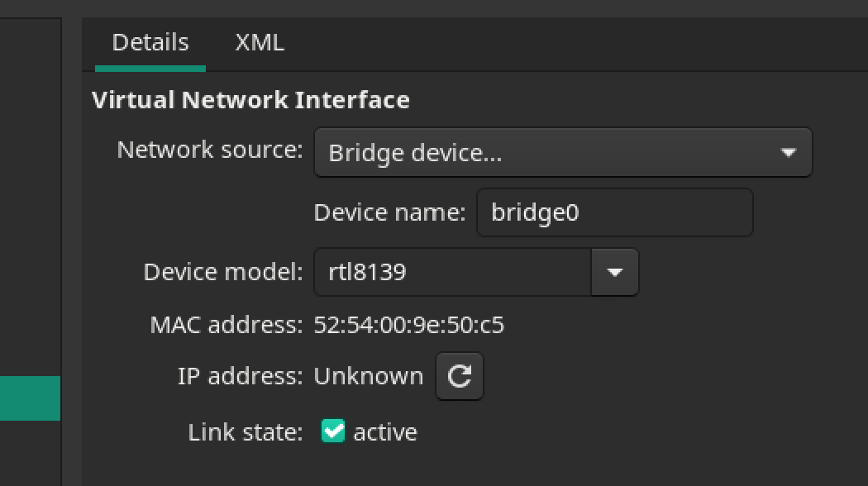Switch to the Details tab
The width and height of the screenshot is (868, 486).
coord(150,43)
